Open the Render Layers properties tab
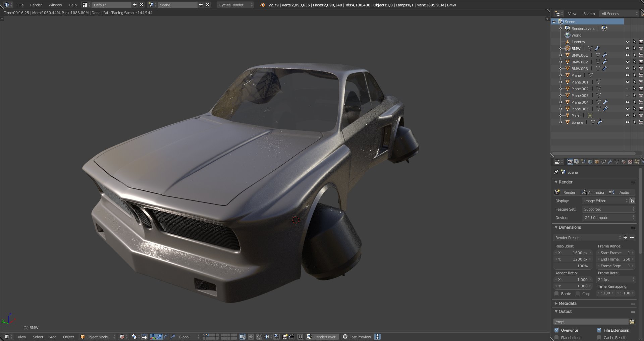 click(x=577, y=162)
